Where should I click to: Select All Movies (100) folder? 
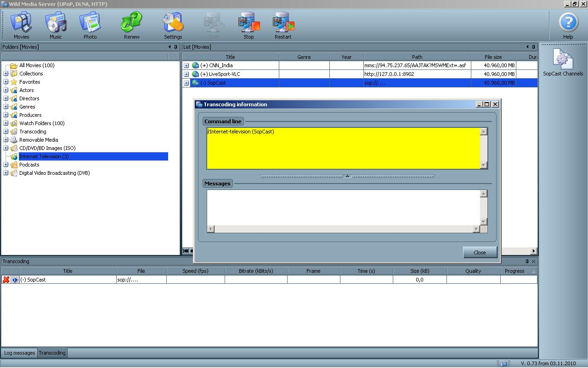click(x=37, y=65)
